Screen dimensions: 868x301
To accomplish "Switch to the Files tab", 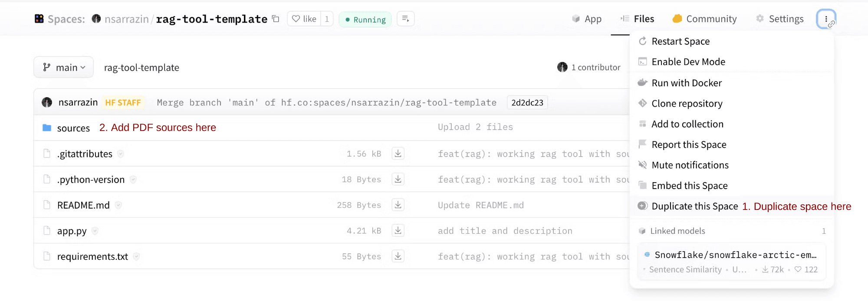I will click(x=637, y=19).
